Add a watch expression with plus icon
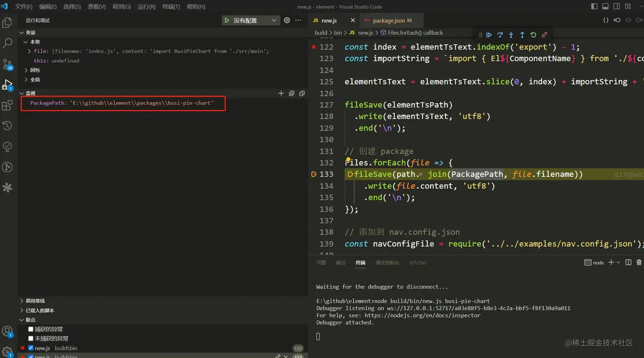 [x=281, y=93]
